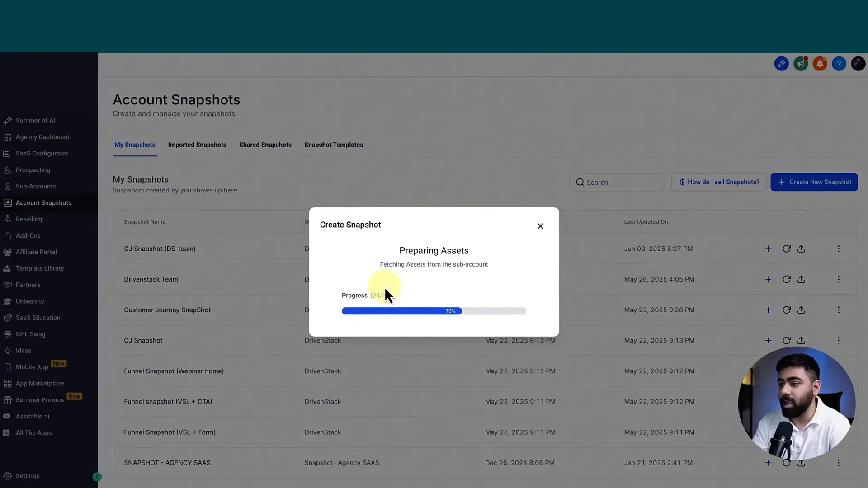This screenshot has width=868, height=488.
Task: Open Summer Promos in sidebar
Action: 40,400
